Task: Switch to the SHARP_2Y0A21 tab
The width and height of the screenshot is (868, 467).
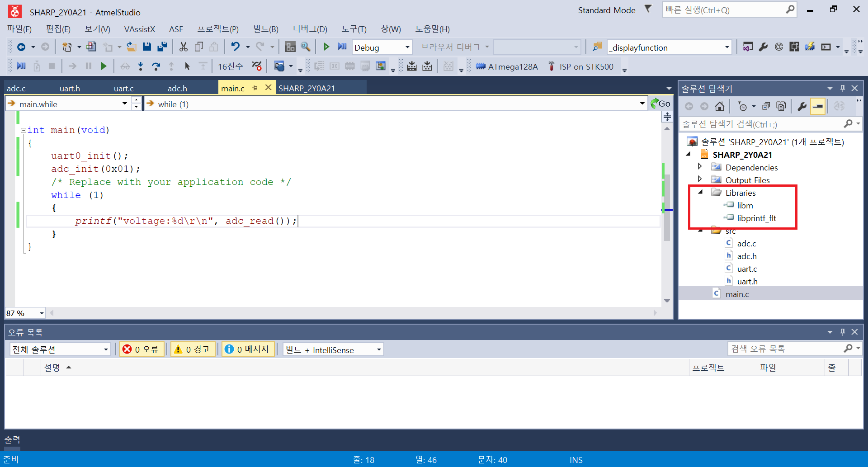Action: point(307,88)
